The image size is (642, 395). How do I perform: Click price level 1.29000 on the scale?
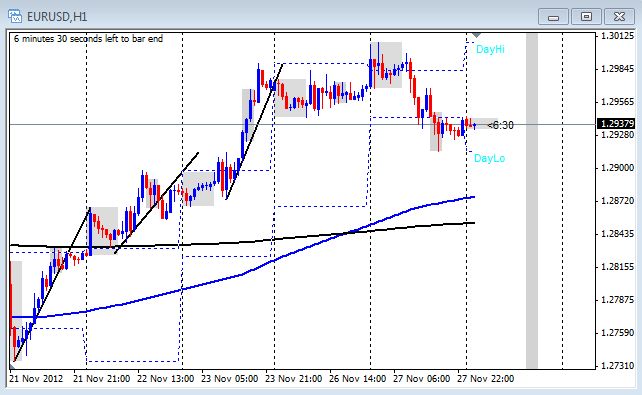coord(617,168)
